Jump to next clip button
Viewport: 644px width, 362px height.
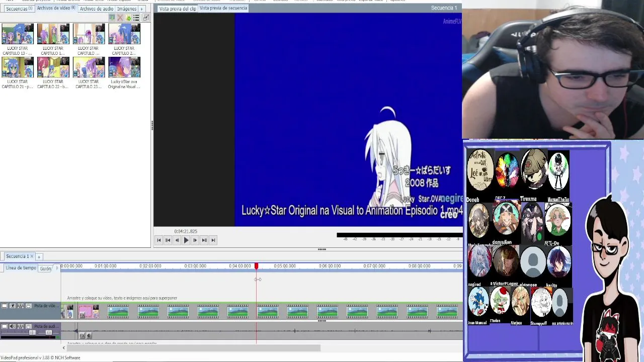[204, 240]
